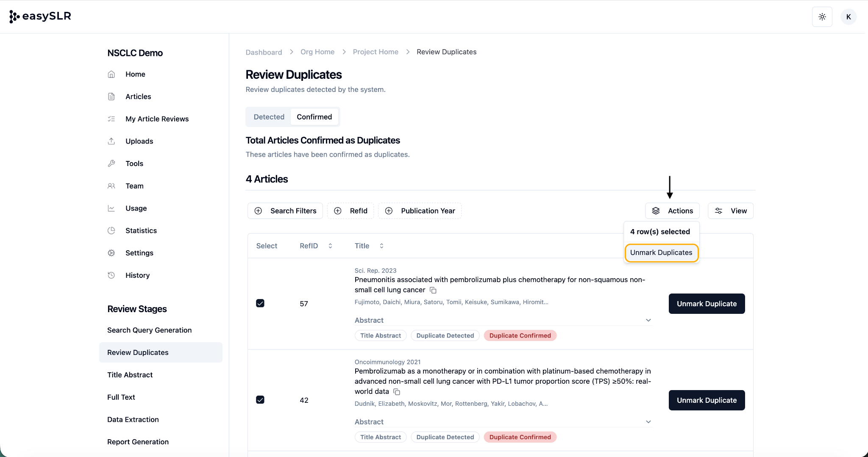Click the Uploads icon in sidebar
This screenshot has height=457, width=868.
pos(111,141)
